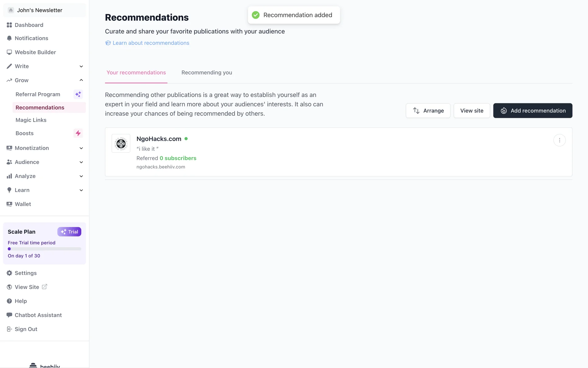The image size is (588, 368).
Task: Open the NgoHacks.com three-dot options menu
Action: point(559,140)
